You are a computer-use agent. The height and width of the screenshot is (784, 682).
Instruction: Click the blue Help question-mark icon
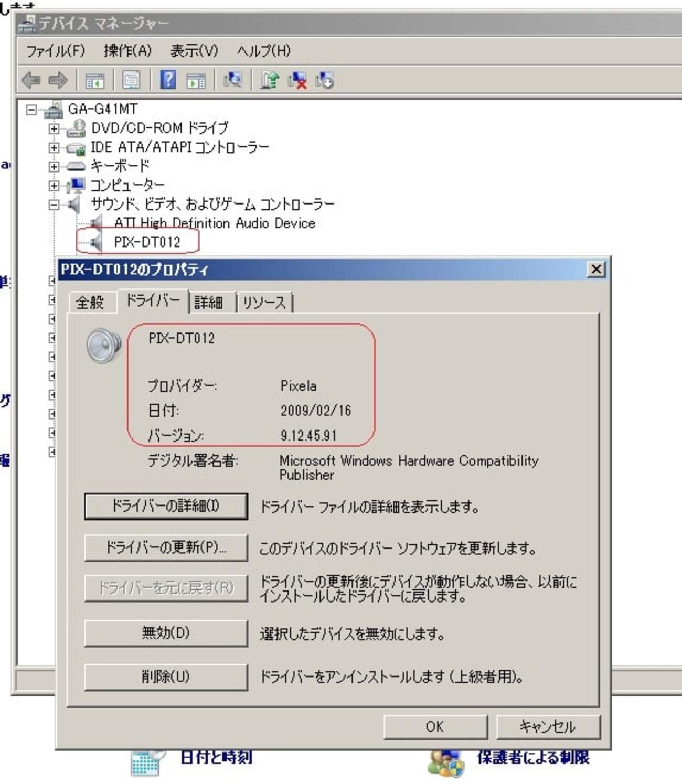tap(168, 80)
